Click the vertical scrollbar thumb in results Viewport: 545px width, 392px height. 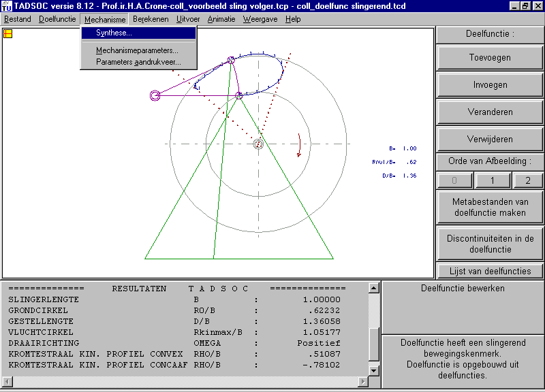coord(373,344)
